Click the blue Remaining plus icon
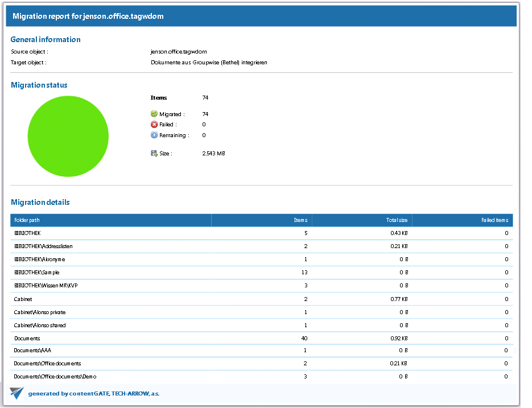Image resolution: width=532 pixels, height=408 pixels. 153,135
